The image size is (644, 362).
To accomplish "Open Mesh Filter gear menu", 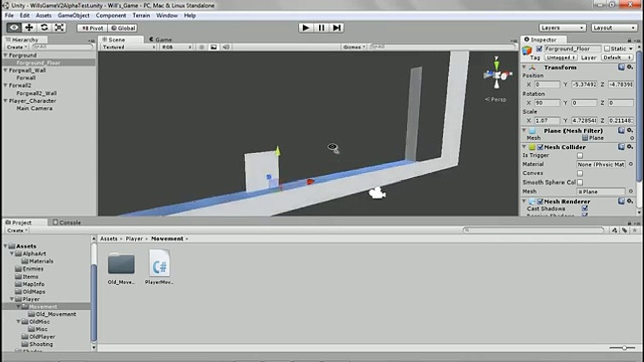I will click(x=630, y=130).
